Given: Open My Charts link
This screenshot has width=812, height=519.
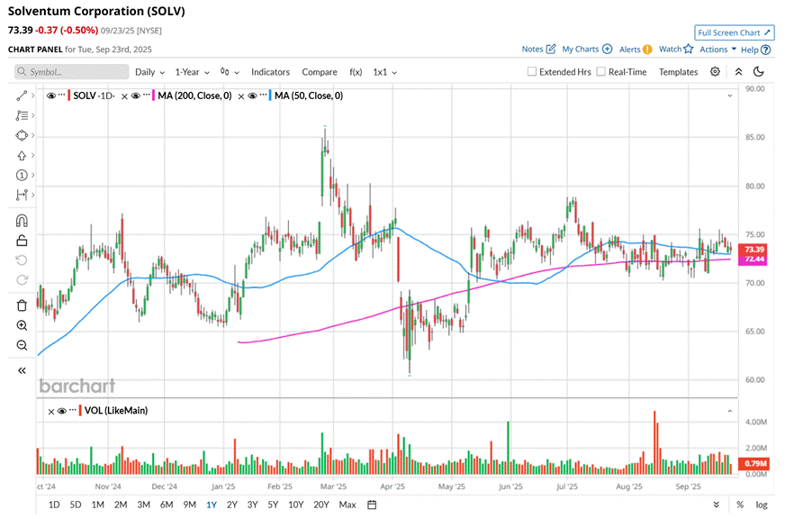Looking at the screenshot, I should pyautogui.click(x=587, y=50).
